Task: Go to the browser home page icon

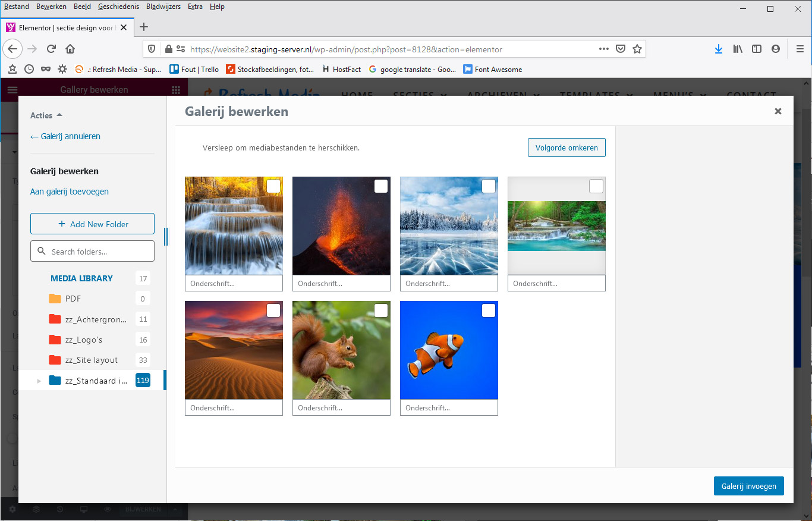Action: tap(70, 49)
